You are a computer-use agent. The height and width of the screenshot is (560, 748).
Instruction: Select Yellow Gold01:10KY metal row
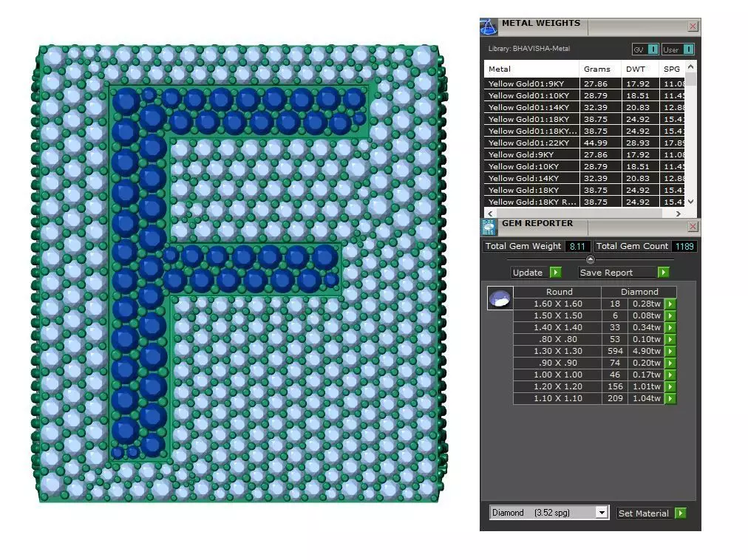[585, 96]
